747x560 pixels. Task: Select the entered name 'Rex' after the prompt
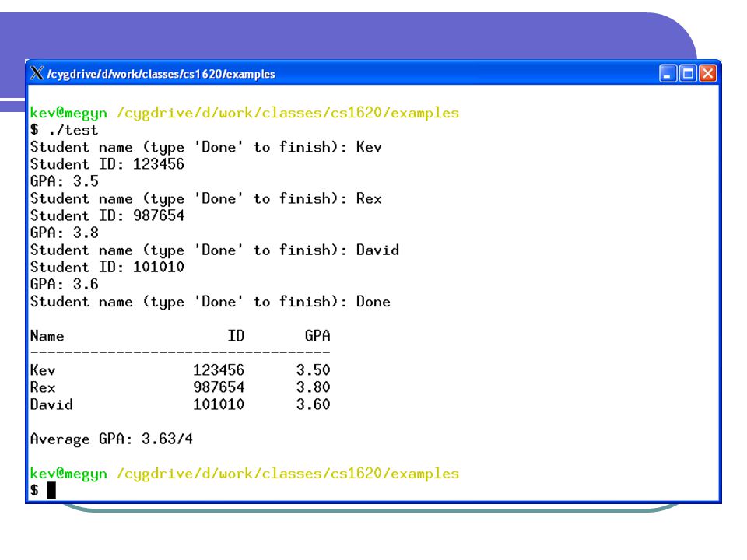click(x=369, y=198)
